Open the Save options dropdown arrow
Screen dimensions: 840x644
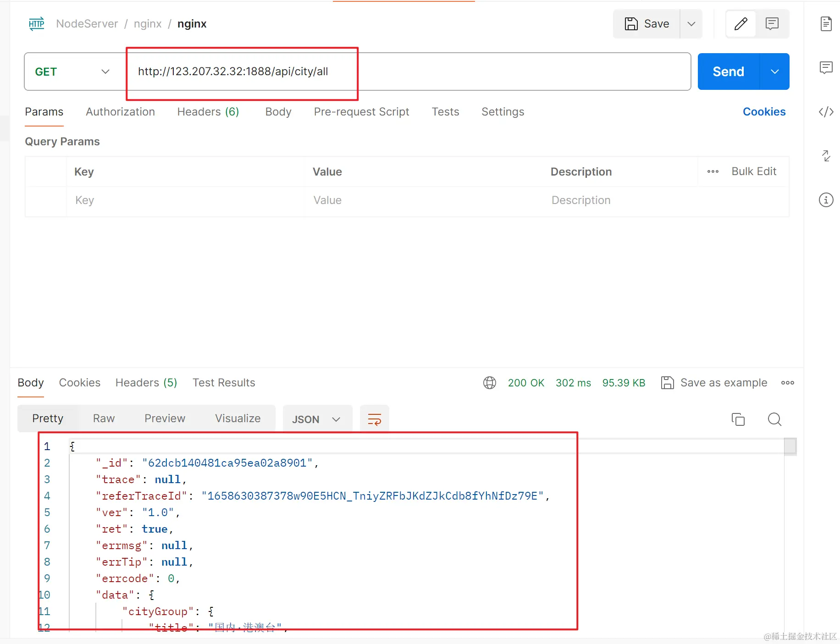[x=691, y=24]
